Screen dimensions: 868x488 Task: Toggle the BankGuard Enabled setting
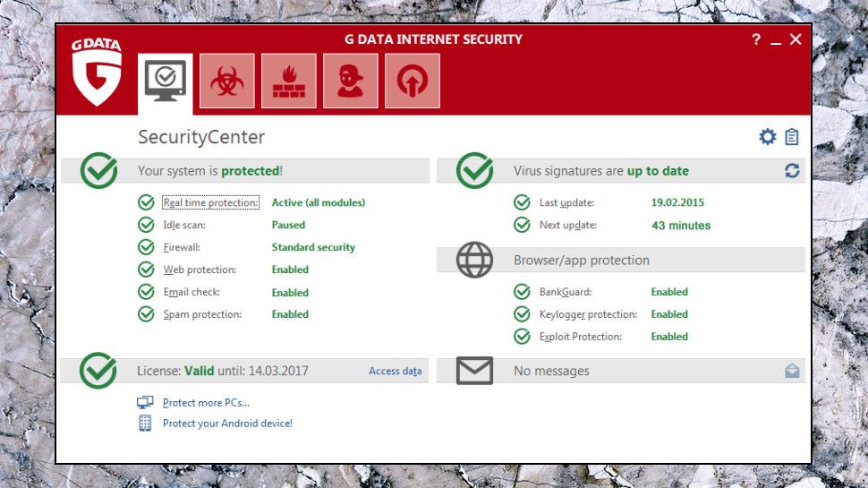coord(669,292)
